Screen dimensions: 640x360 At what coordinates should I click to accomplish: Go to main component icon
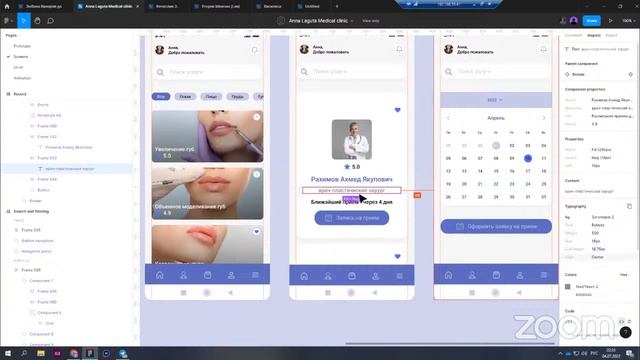click(x=631, y=74)
